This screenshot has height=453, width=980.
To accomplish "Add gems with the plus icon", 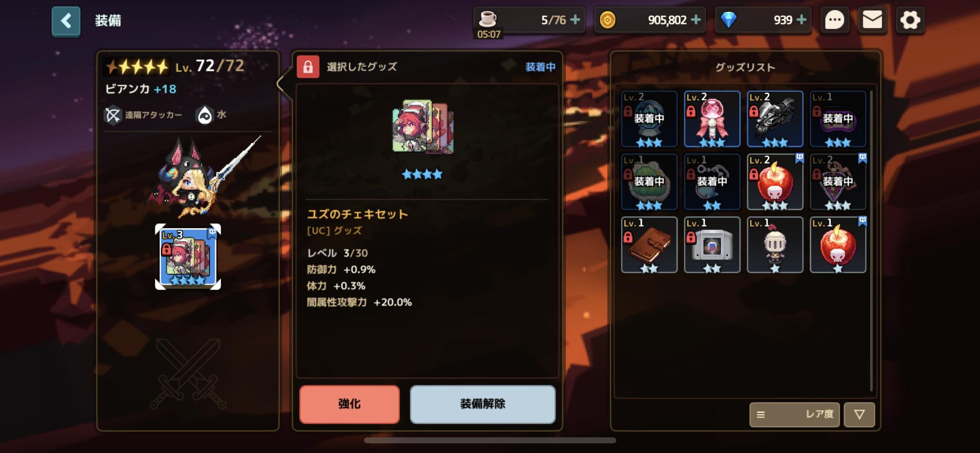I will click(801, 19).
